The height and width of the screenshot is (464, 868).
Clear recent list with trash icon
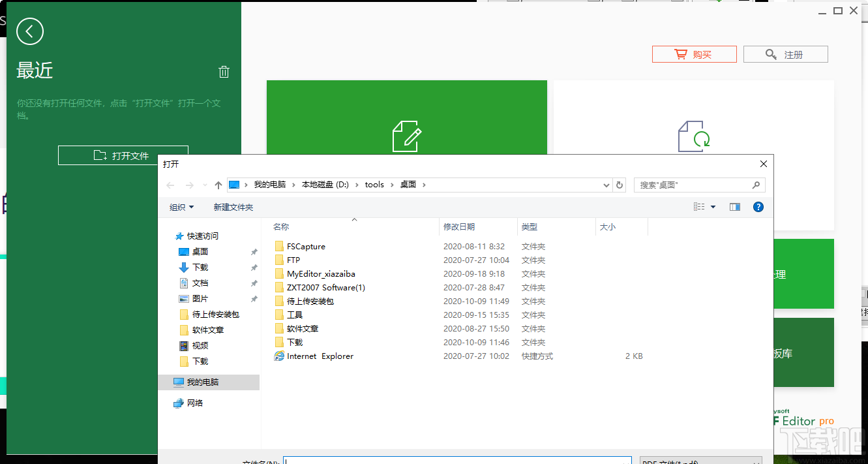pos(224,72)
